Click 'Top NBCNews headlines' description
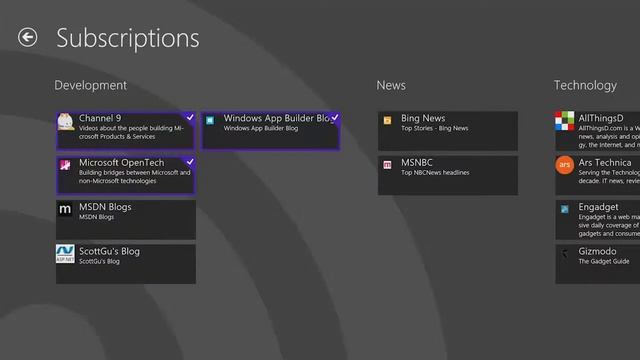 point(435,173)
